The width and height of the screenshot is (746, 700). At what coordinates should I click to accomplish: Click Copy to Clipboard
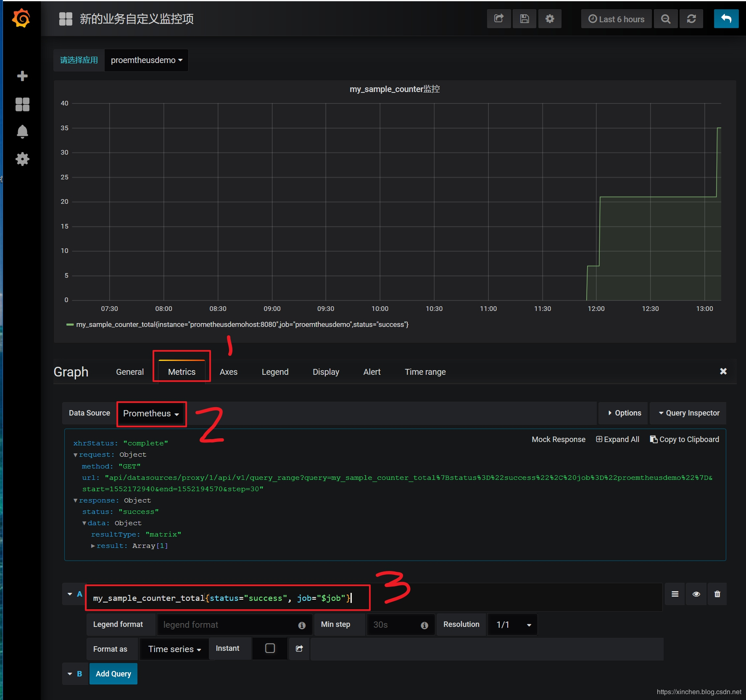point(685,439)
